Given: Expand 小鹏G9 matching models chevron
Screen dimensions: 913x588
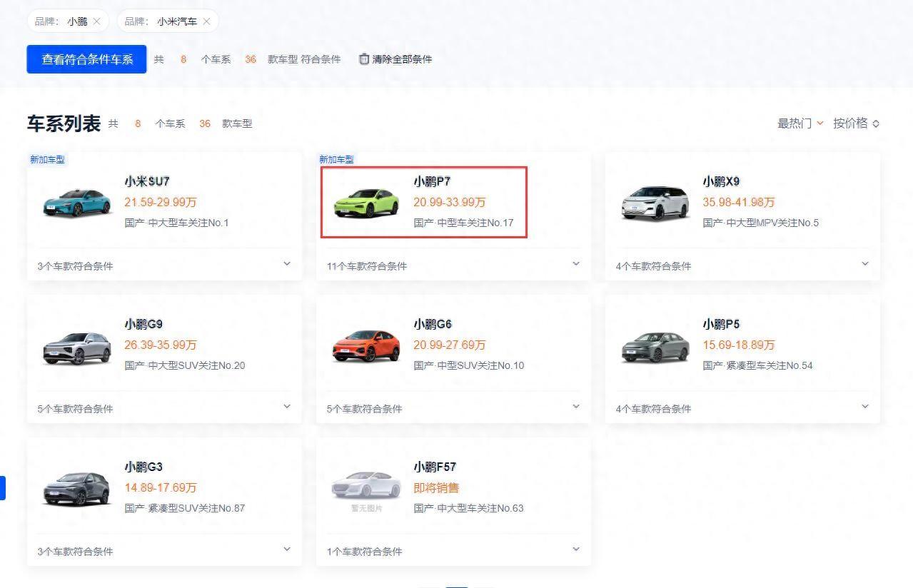Looking at the screenshot, I should point(287,406).
